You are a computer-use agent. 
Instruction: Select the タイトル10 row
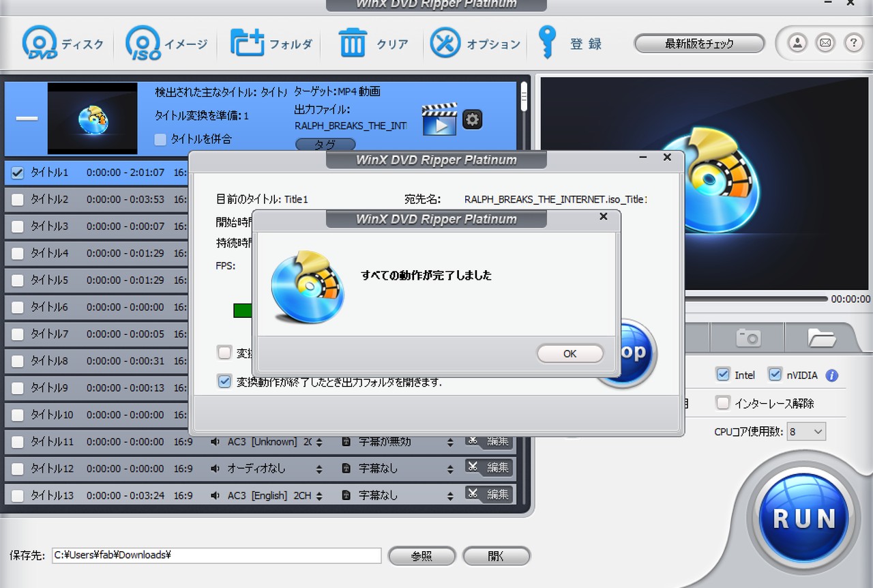97,415
